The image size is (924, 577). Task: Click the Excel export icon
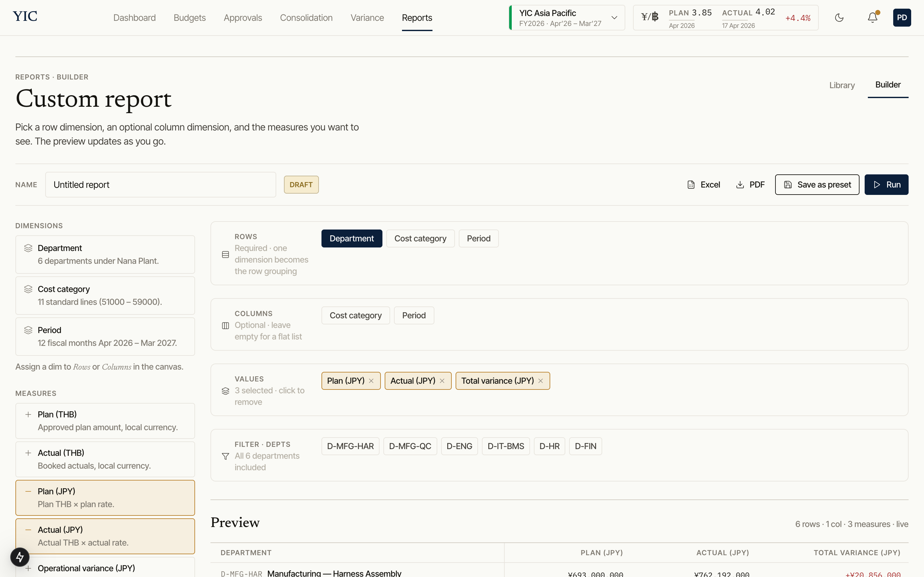691,184
